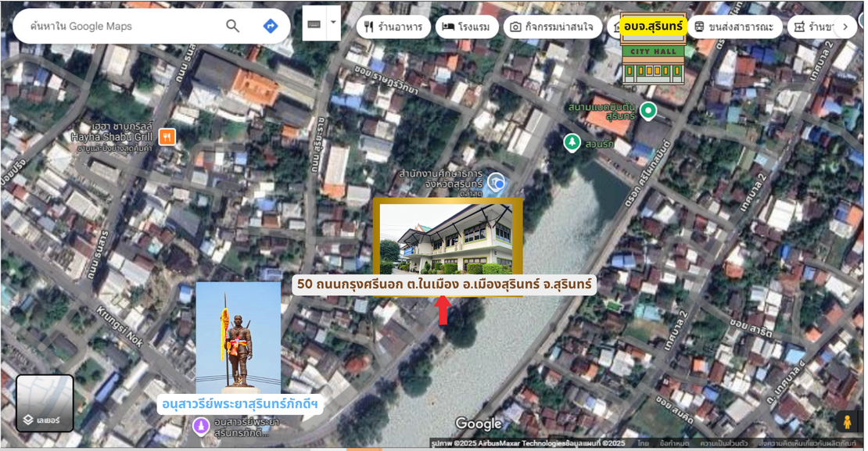This screenshot has width=868, height=451.
Task: Toggle the เลเยอร์ map layers thumbnail
Action: [x=45, y=403]
